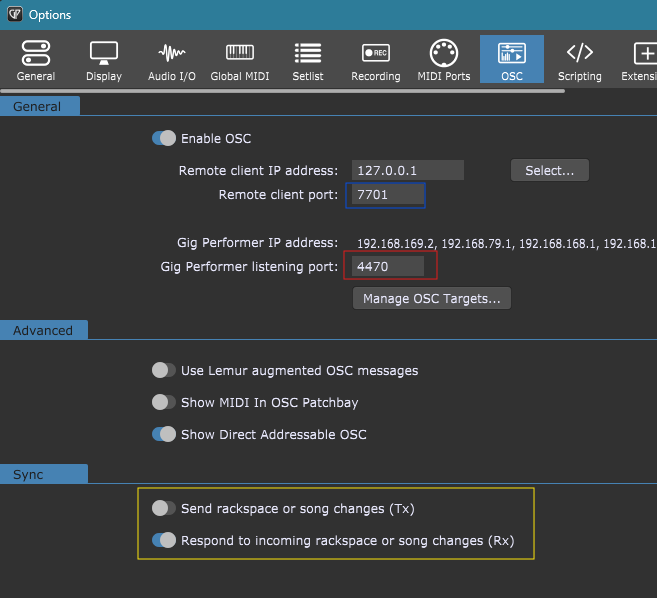
Task: Disable Respond to incoming rackspace changes (Rx)
Action: click(164, 541)
